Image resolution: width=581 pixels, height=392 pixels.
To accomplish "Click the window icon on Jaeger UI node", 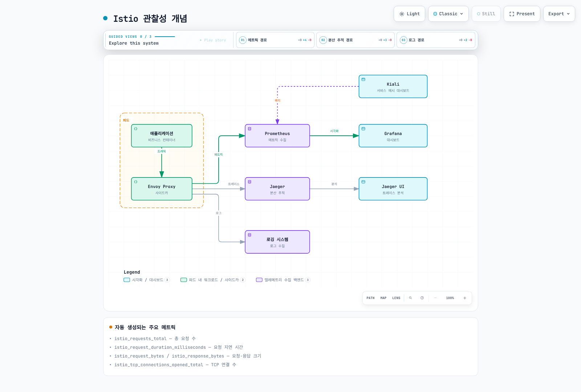I will (363, 181).
